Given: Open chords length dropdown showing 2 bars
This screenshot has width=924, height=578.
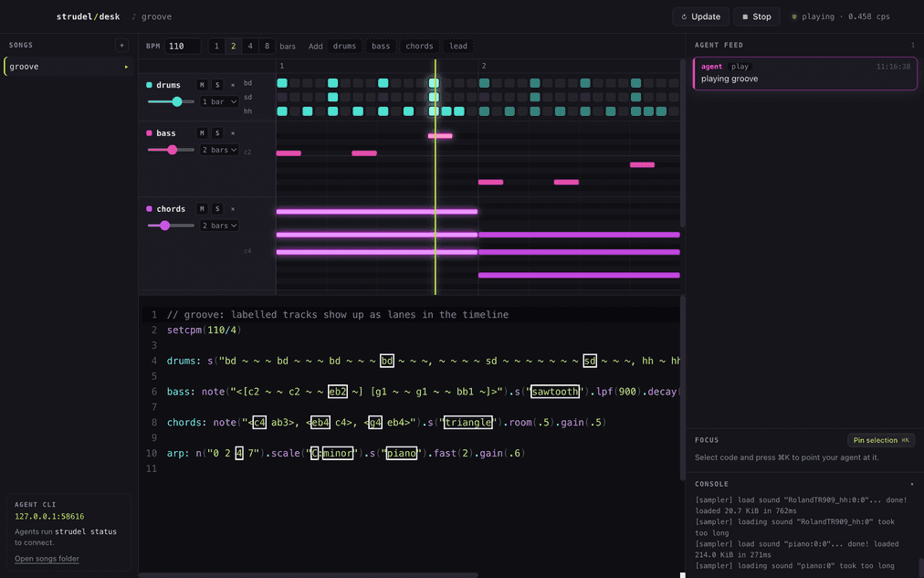Looking at the screenshot, I should coord(219,226).
